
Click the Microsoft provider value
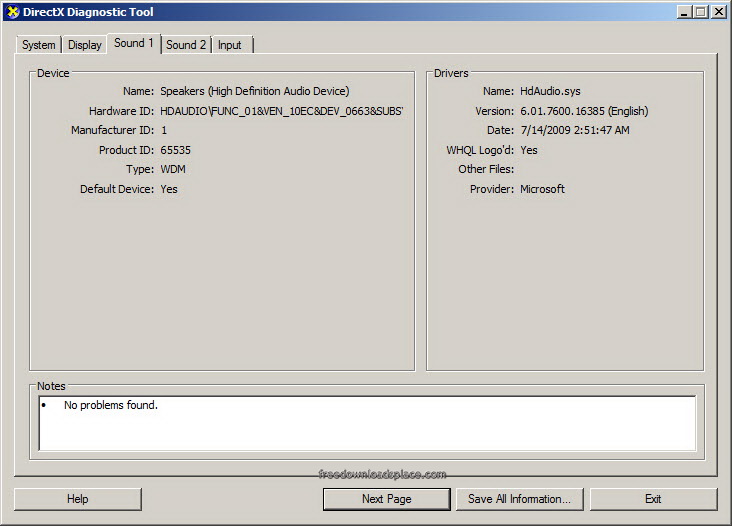click(x=542, y=189)
